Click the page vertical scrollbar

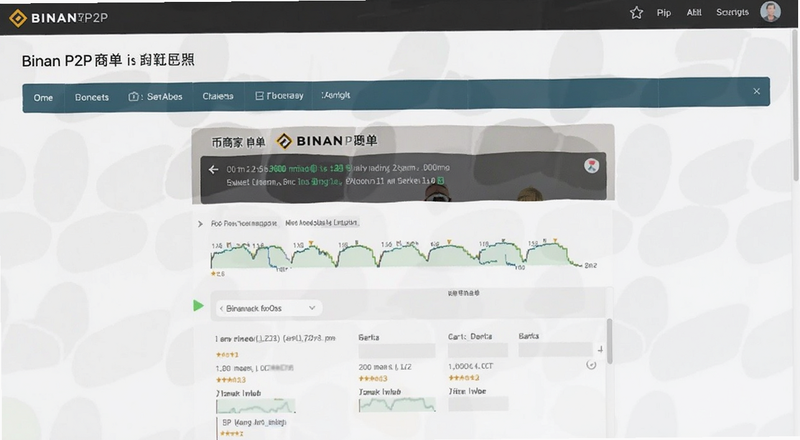(x=796, y=105)
